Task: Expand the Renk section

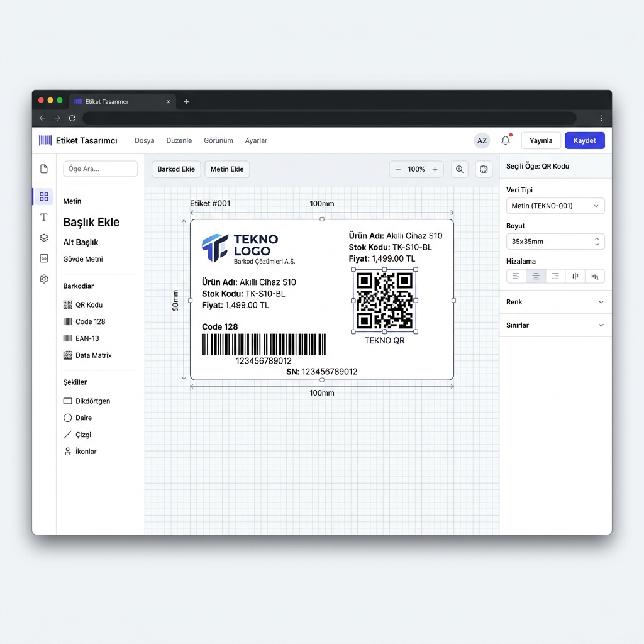Action: click(x=555, y=302)
